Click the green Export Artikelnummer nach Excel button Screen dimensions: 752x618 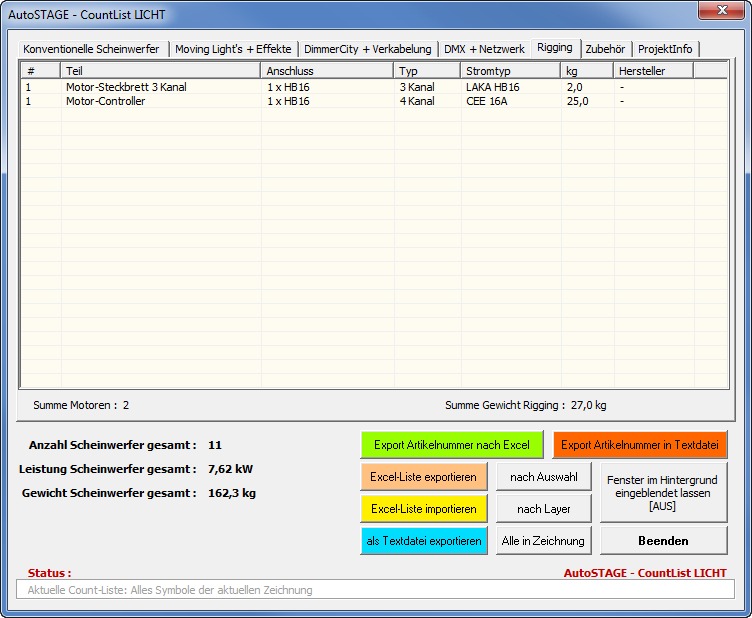(x=452, y=445)
